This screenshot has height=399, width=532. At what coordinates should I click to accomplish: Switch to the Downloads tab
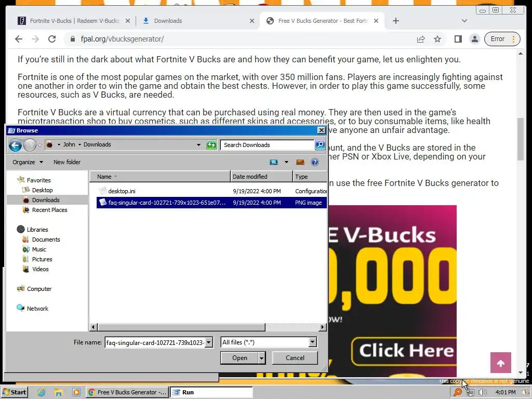point(198,21)
